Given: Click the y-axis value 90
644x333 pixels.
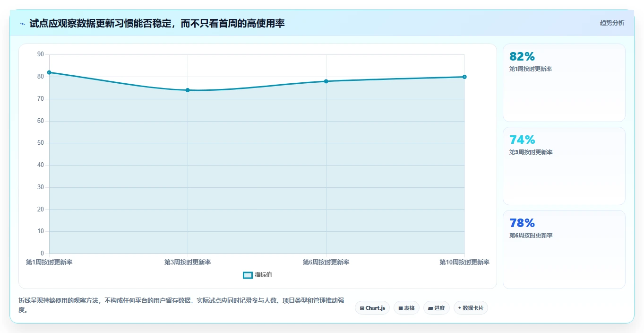Looking at the screenshot, I should (40, 54).
